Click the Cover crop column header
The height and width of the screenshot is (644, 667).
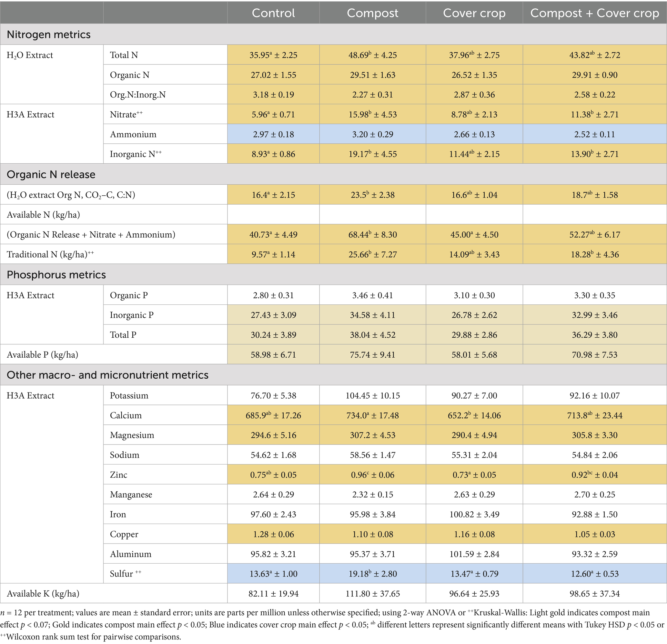click(x=474, y=13)
